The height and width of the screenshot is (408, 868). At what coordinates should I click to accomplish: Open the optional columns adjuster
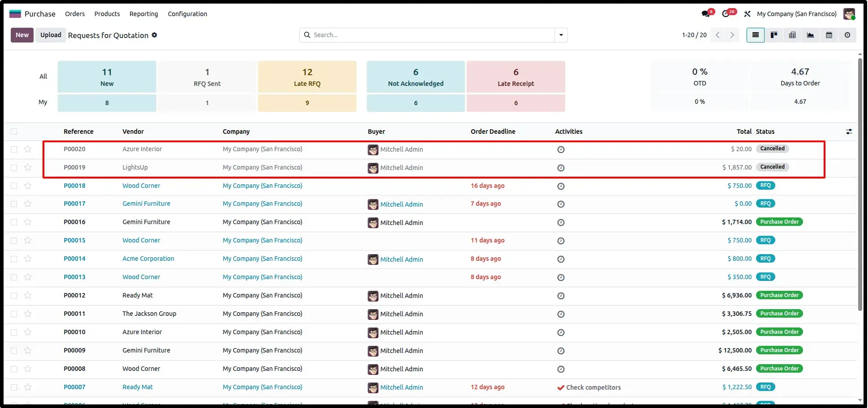[x=849, y=132]
